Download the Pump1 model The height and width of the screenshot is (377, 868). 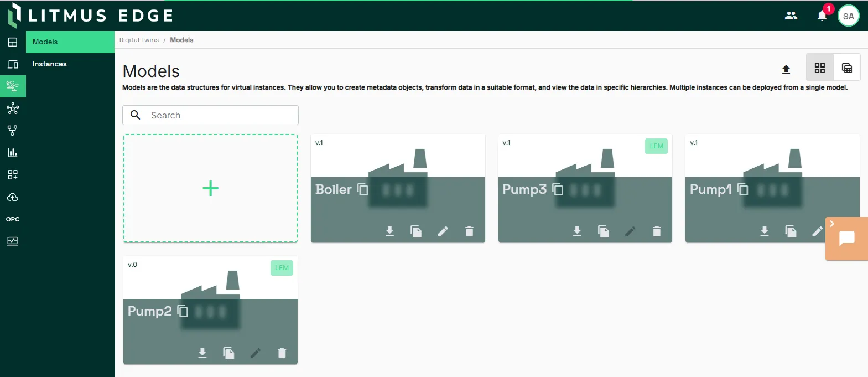[765, 231]
